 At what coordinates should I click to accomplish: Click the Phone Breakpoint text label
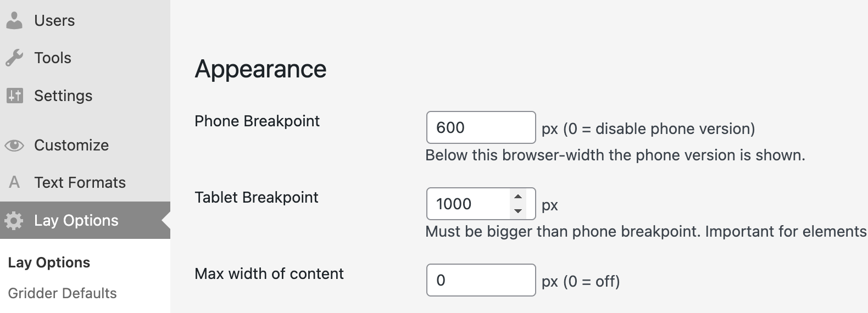(x=257, y=121)
